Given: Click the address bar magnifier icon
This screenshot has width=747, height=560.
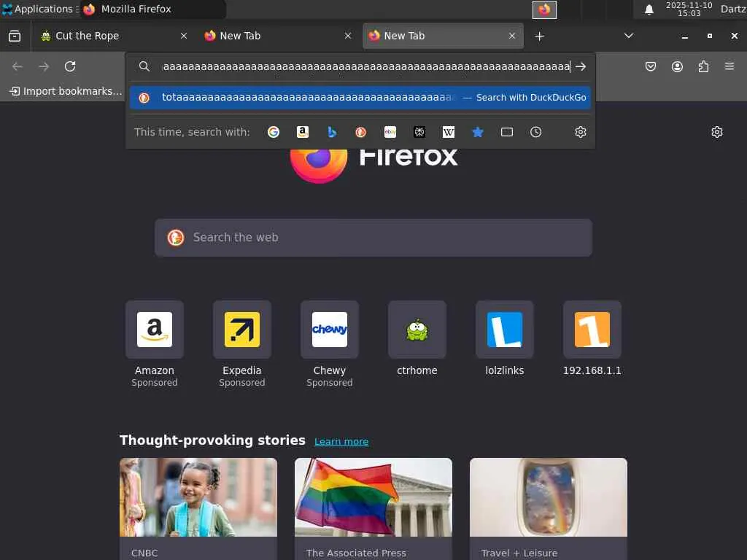Looking at the screenshot, I should [144, 66].
